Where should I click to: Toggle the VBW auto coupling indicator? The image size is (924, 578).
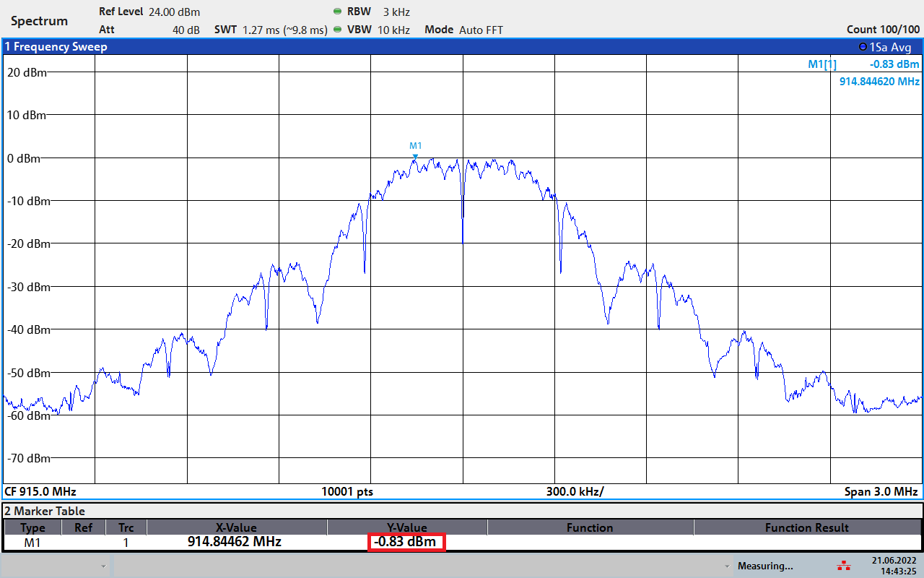pos(337,30)
